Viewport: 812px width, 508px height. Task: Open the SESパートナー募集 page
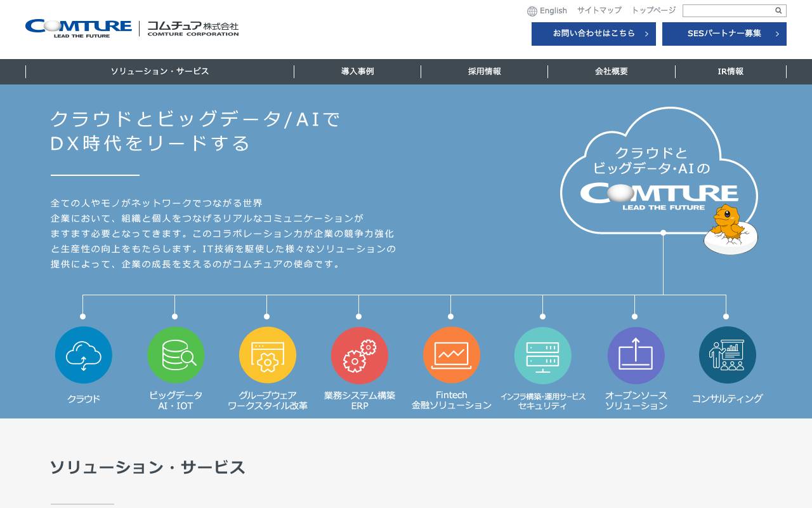click(x=724, y=34)
